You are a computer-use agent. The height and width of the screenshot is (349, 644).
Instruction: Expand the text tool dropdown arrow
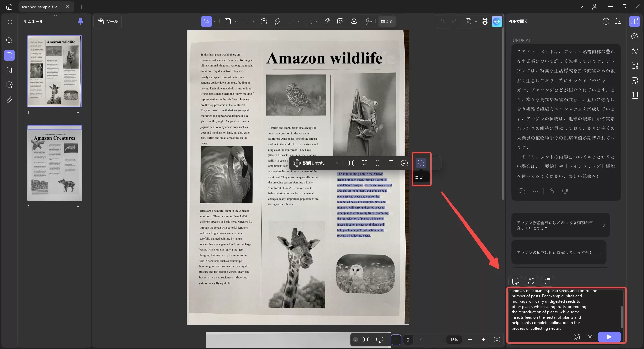point(254,21)
